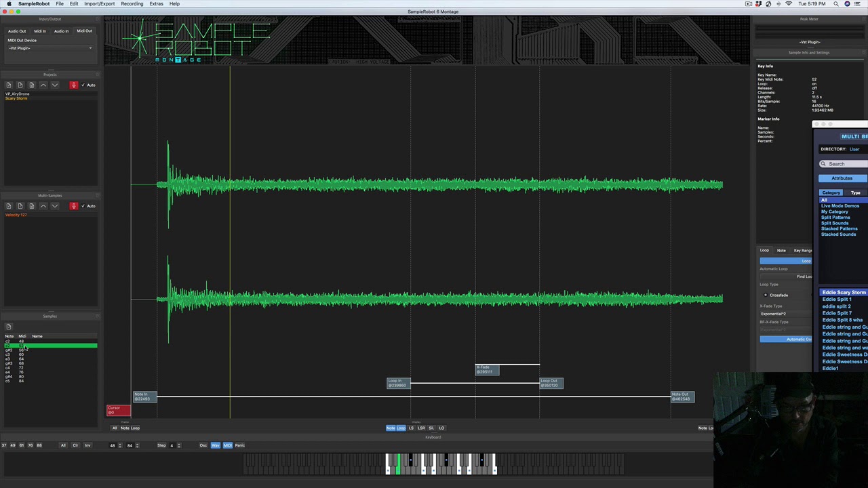The image size is (868, 488).
Task: Click first file icon in Multi-Samples toolbar
Action: [9, 205]
